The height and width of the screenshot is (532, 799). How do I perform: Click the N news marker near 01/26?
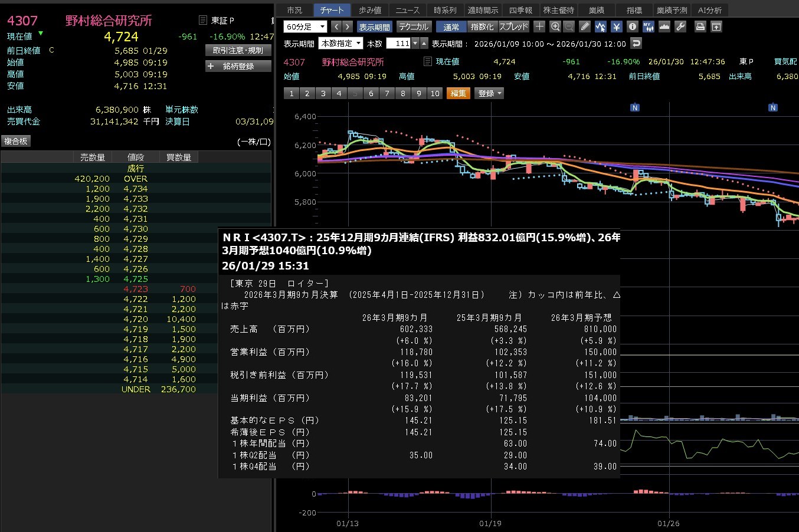[x=635, y=108]
